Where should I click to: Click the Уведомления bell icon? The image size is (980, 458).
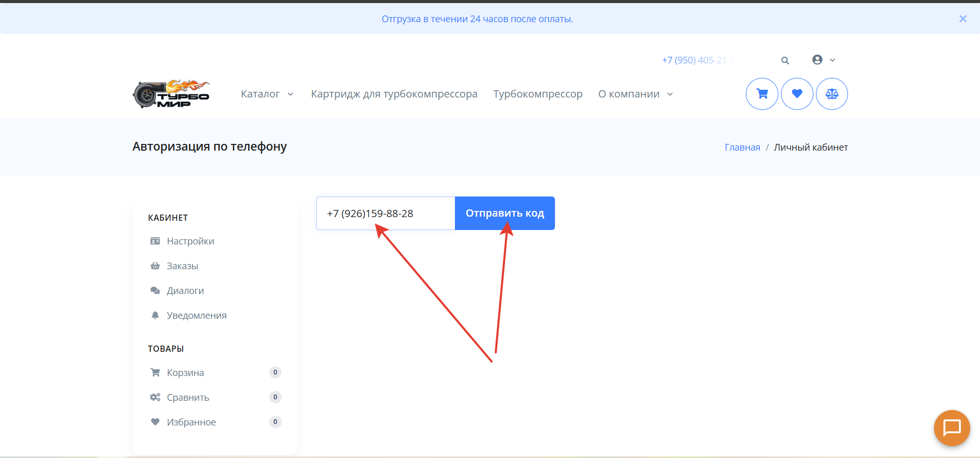click(x=155, y=315)
